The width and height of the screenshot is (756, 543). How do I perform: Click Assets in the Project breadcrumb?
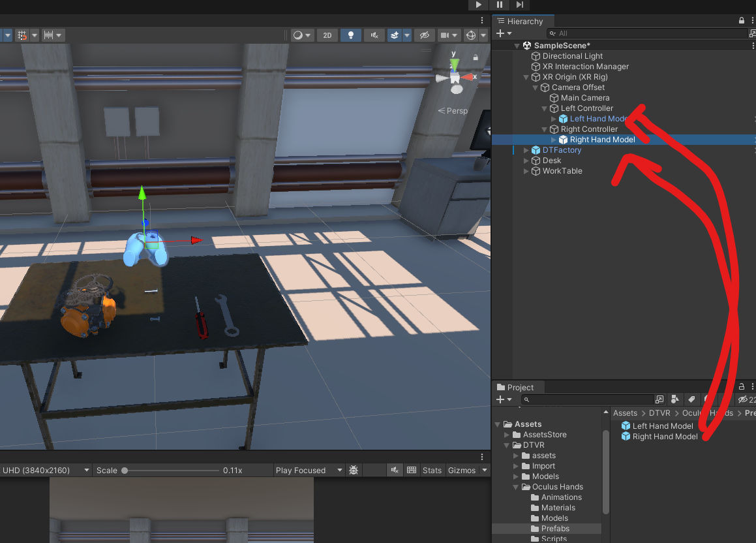[x=625, y=413]
